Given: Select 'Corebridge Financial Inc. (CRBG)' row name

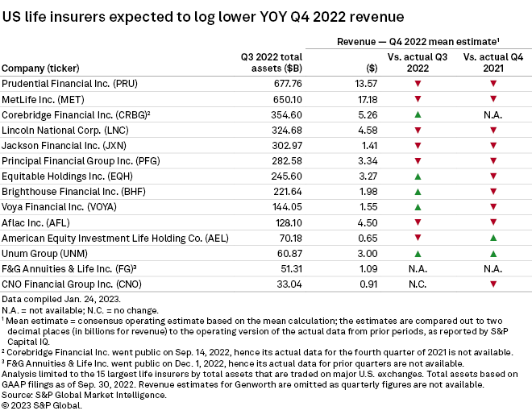Looking at the screenshot, I should tap(76, 115).
